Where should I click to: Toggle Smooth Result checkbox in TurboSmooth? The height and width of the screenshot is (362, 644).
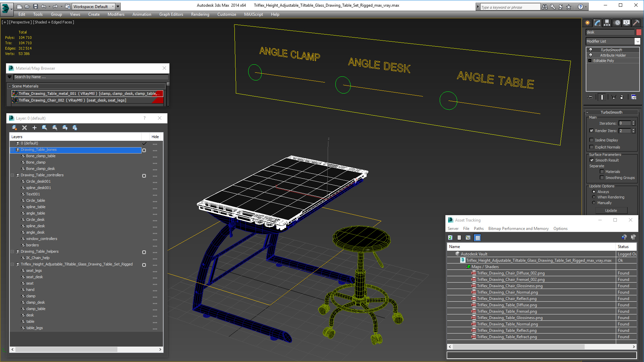coord(592,160)
